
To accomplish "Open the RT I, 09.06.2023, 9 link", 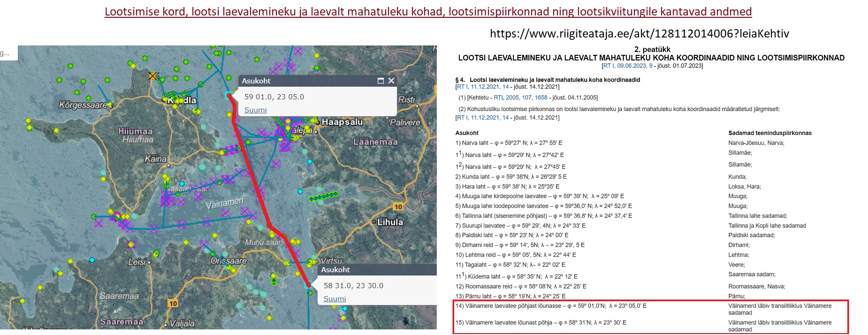I will [627, 66].
